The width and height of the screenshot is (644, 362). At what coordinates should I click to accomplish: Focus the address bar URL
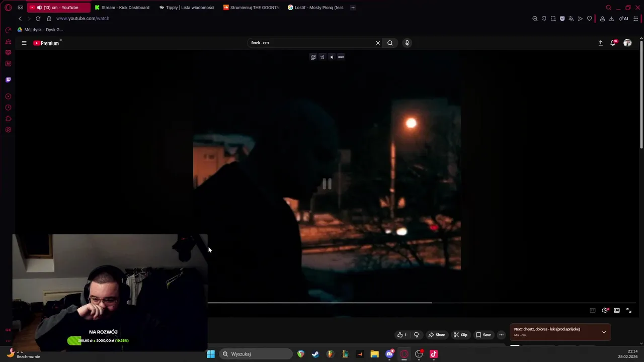tap(83, 19)
